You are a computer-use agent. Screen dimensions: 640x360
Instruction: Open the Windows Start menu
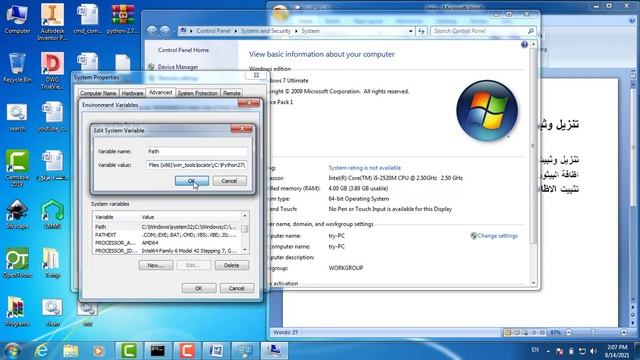12,351
